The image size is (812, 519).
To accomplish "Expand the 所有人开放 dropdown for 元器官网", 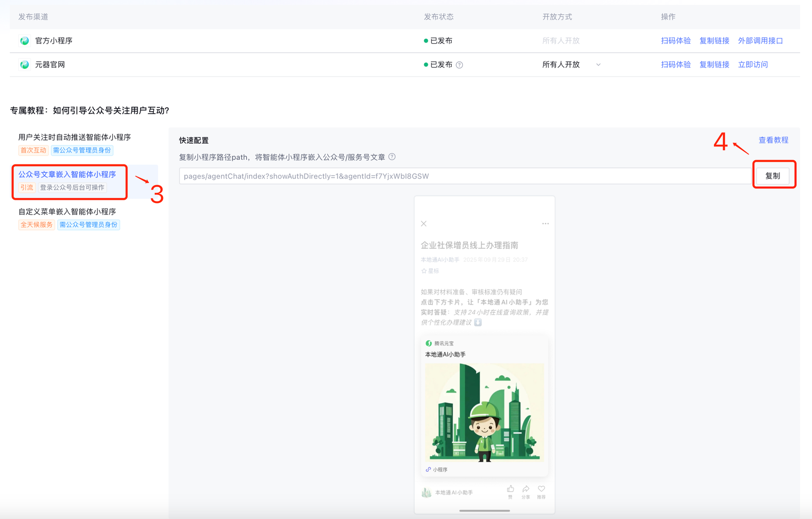I will [598, 65].
